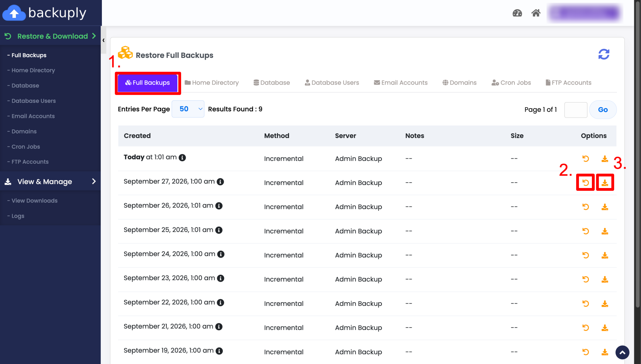Show info for Today at 1:01 am backup
641x364 pixels.
(x=182, y=157)
